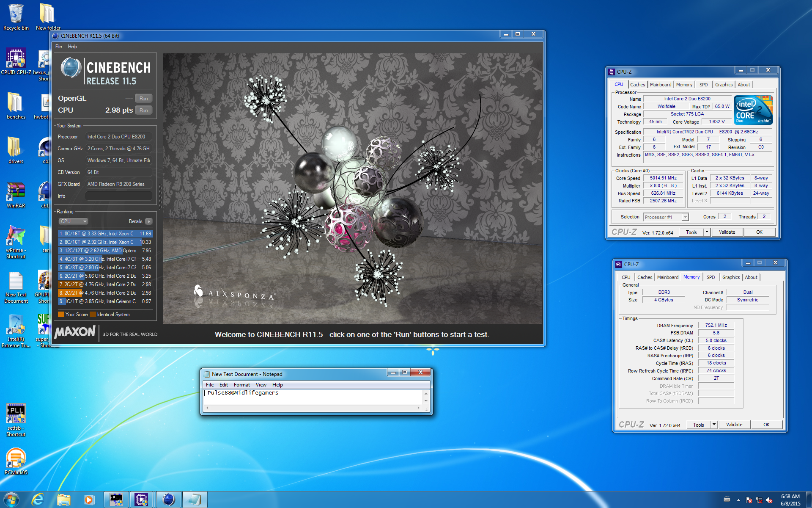
Task: Click the volume icon in system tray
Action: click(x=770, y=500)
